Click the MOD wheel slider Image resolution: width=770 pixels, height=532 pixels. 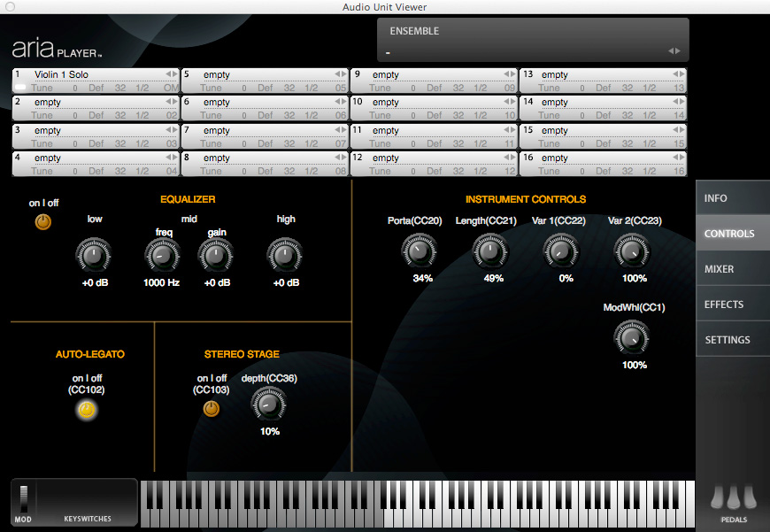tap(24, 497)
